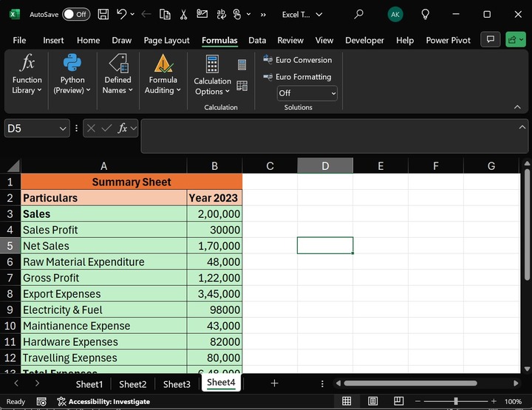Open the Function Library menu
Image resolution: width=532 pixels, height=410 pixels.
click(x=27, y=75)
